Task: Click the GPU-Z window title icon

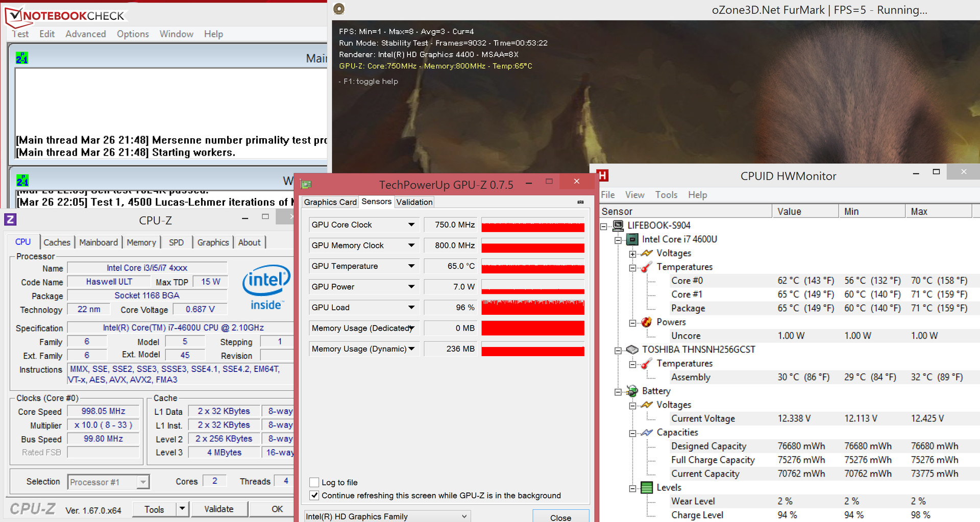Action: click(x=306, y=184)
